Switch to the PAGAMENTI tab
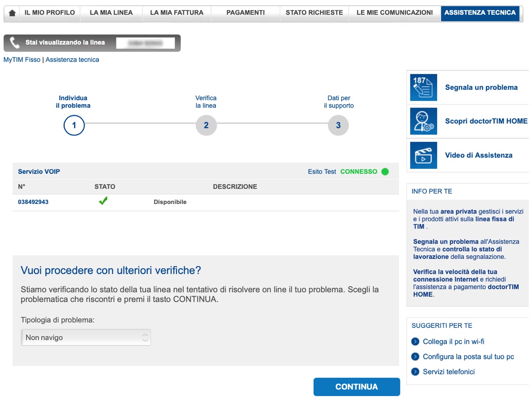 coord(246,13)
